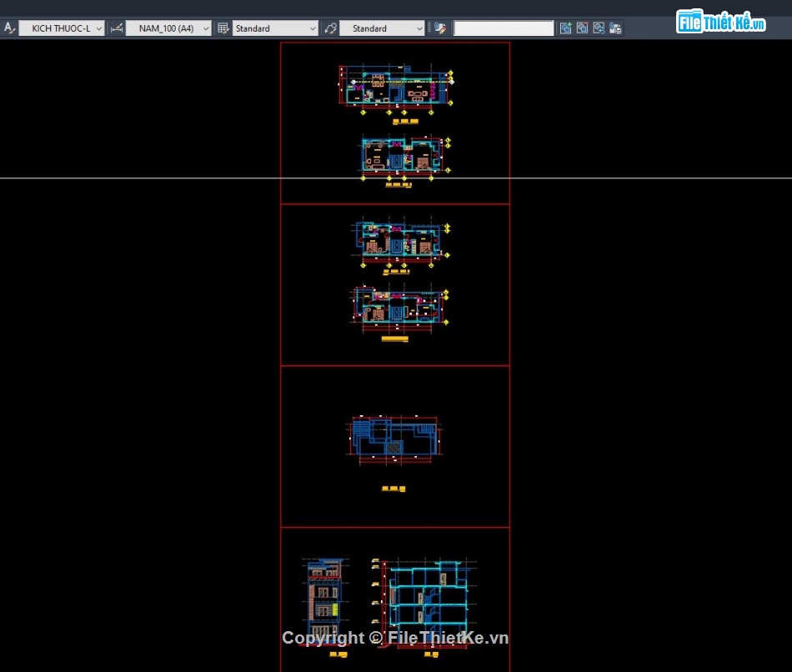The image size is (792, 672).
Task: Click the empty text box in the toolbar
Action: [504, 28]
